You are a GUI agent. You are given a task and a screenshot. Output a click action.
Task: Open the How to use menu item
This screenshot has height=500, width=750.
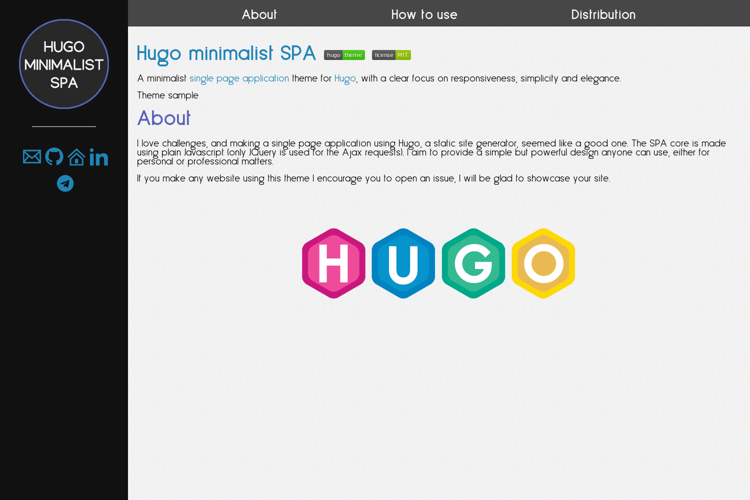pyautogui.click(x=424, y=14)
